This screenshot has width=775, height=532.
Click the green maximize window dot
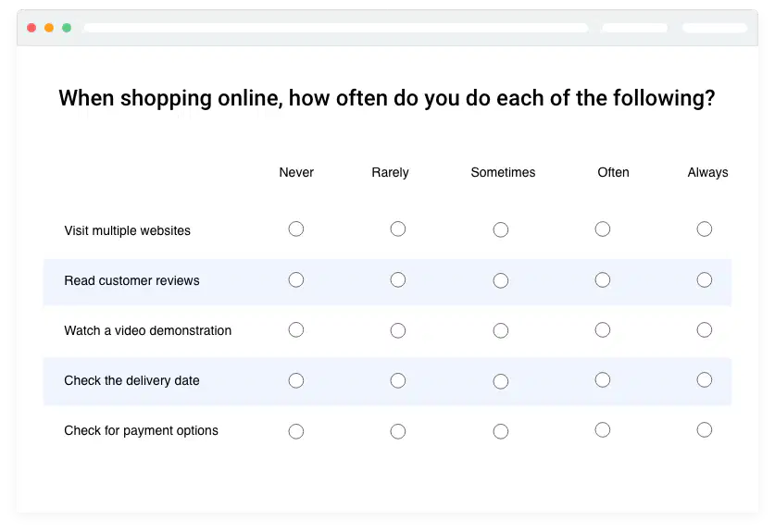point(67,28)
